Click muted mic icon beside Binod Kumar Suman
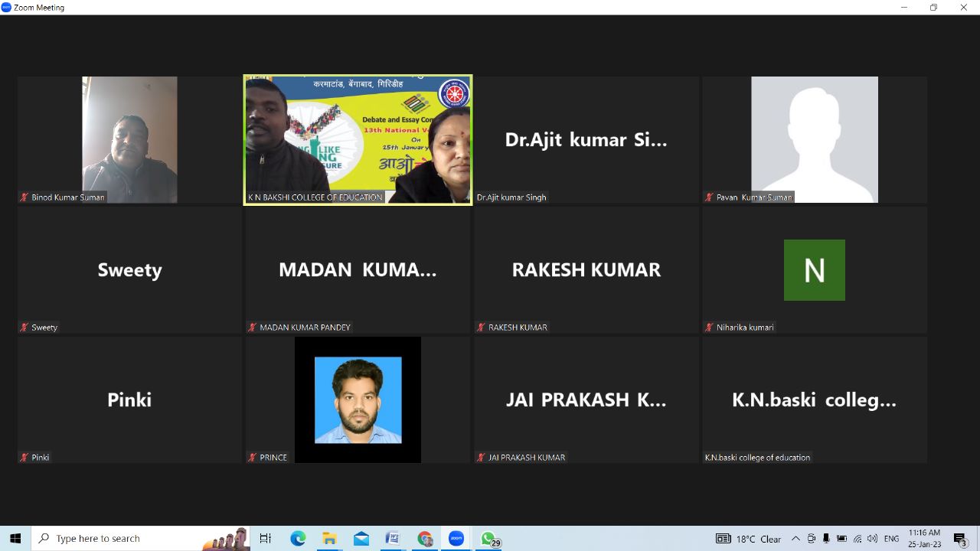Screen dimensions: 980x551 [x=24, y=197]
